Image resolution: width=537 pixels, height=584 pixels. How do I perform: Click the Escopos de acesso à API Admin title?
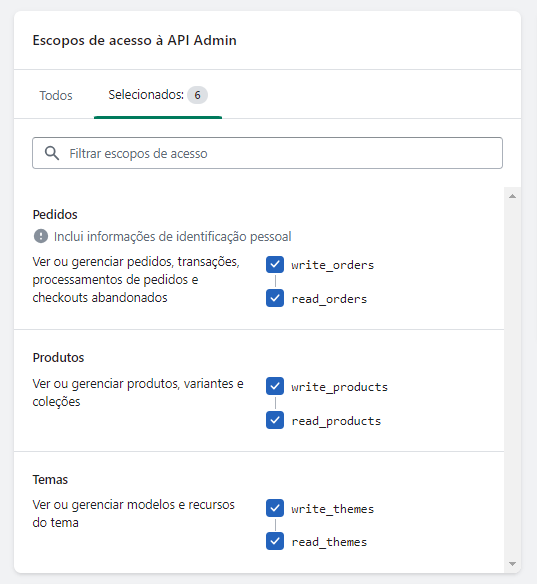(x=134, y=40)
